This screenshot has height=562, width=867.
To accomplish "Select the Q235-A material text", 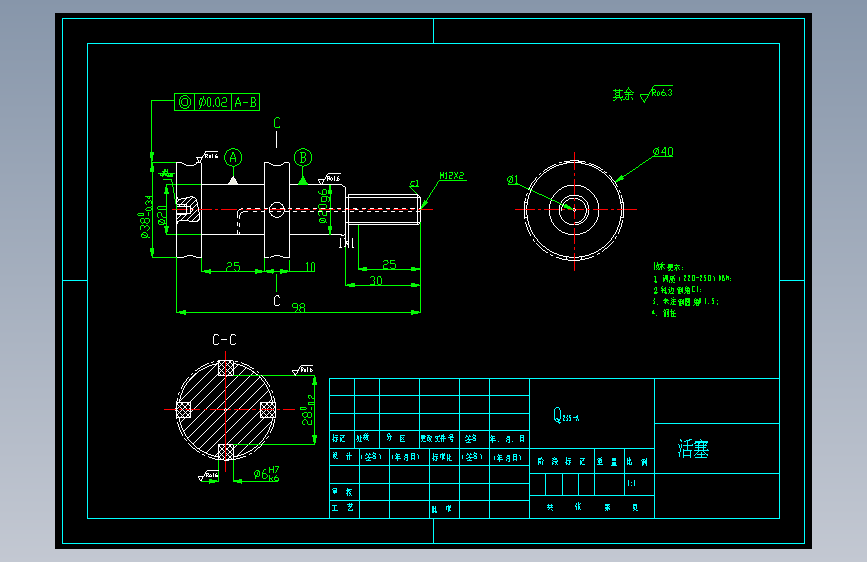I will click(x=566, y=415).
